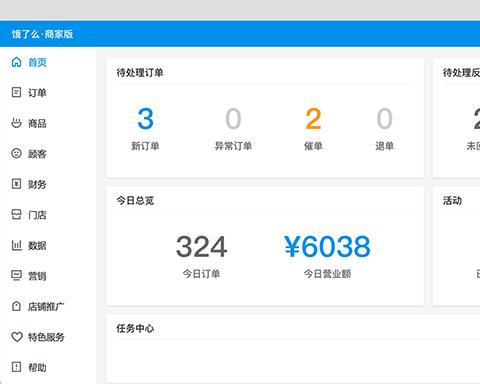Image resolution: width=480 pixels, height=384 pixels.
Task: Click the 异常订单 label
Action: (233, 146)
